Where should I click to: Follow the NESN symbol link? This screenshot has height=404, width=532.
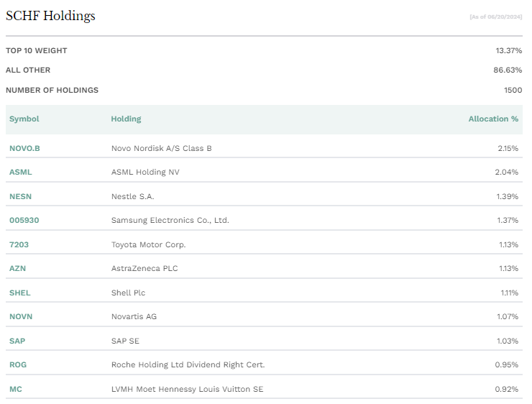click(20, 196)
